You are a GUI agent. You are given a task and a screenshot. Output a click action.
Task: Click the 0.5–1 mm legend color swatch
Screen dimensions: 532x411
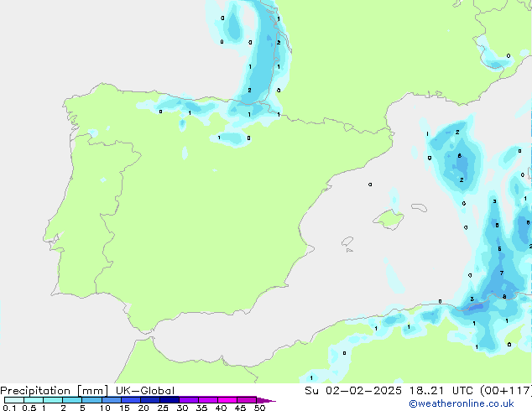click(x=34, y=400)
